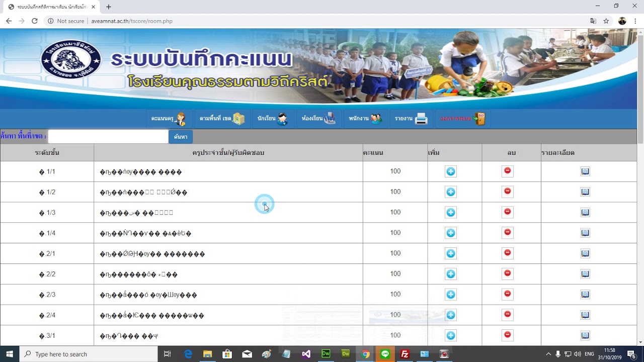Open the พนักงาน menu item
Screen dimensions: 644x362
(x=365, y=119)
